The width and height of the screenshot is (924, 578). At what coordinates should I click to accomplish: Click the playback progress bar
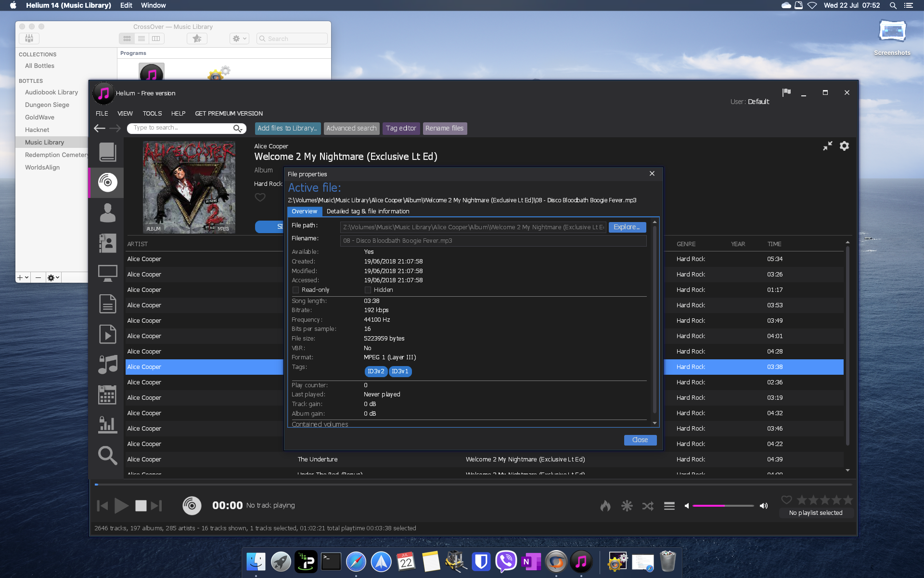click(473, 484)
